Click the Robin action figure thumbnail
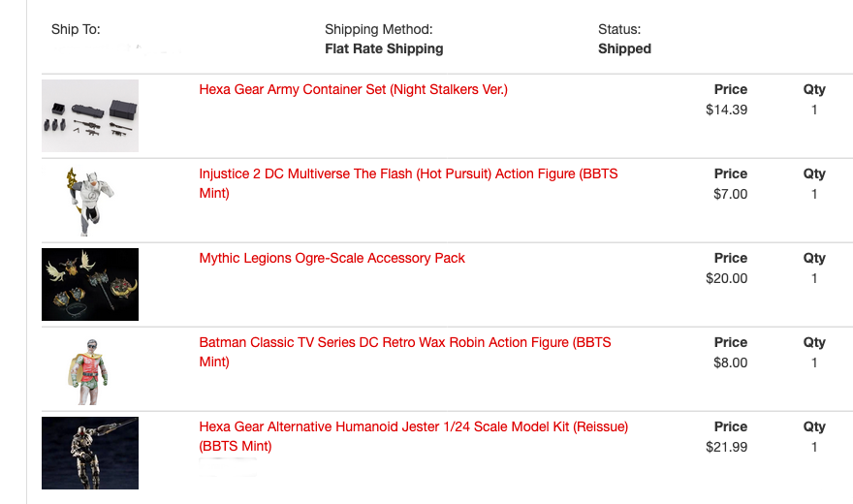 88,369
